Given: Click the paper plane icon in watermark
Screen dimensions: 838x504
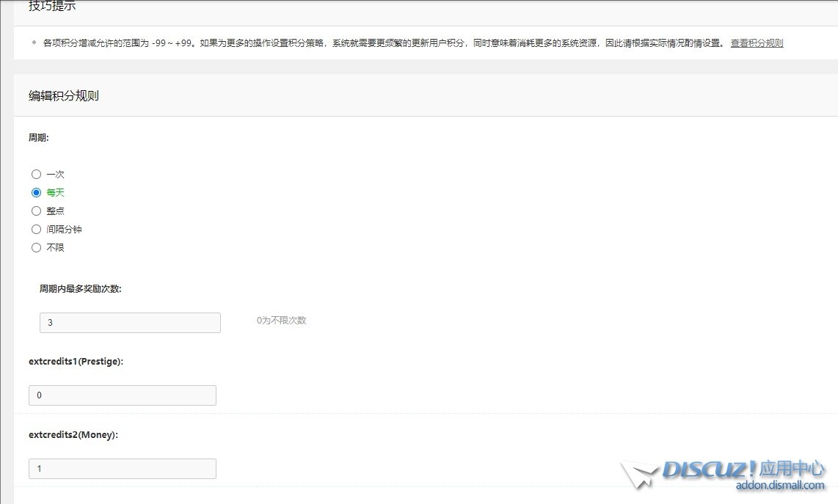Looking at the screenshot, I should tap(638, 475).
